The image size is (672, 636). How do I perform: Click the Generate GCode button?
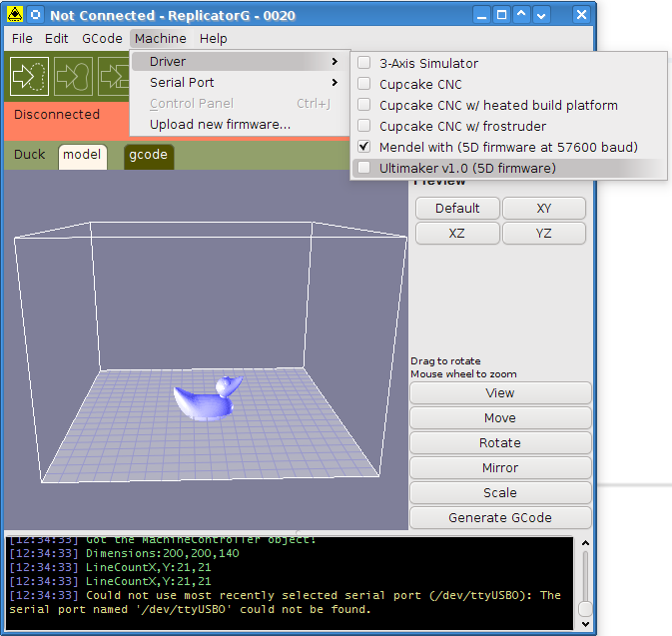click(500, 518)
